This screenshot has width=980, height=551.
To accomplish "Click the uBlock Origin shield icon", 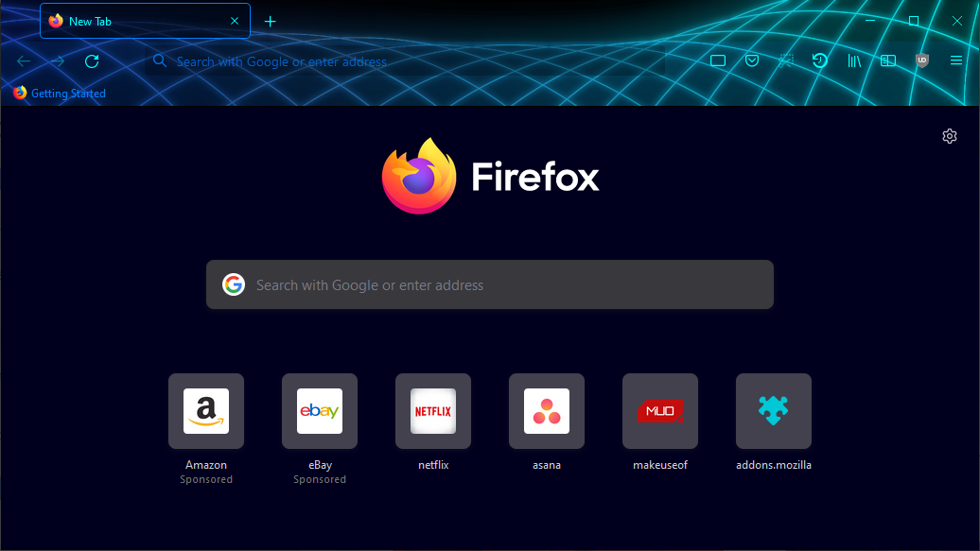I will [x=922, y=60].
